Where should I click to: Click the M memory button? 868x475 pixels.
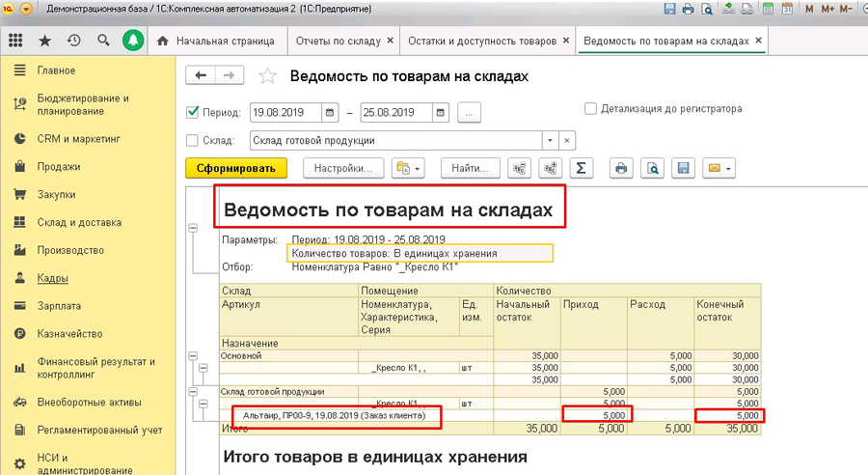pyautogui.click(x=809, y=9)
